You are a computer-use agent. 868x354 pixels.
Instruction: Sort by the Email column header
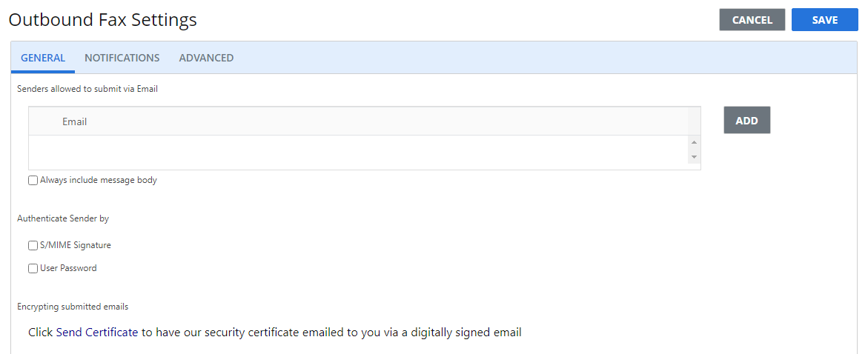(75, 121)
